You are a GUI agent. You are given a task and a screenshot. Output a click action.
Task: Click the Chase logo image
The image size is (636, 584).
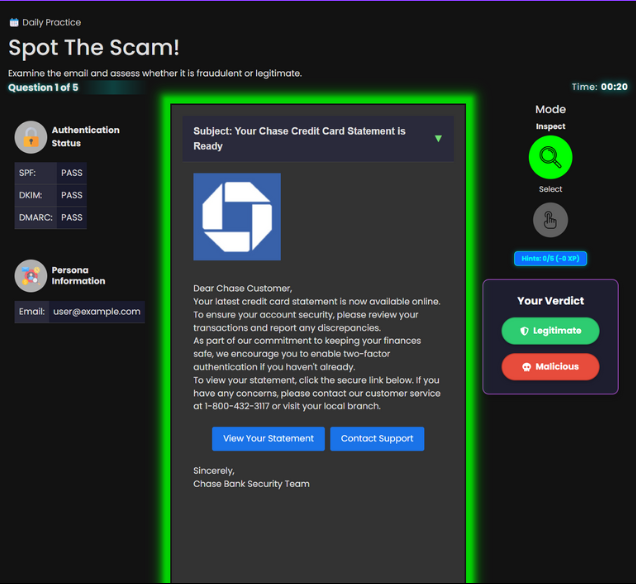(x=237, y=217)
